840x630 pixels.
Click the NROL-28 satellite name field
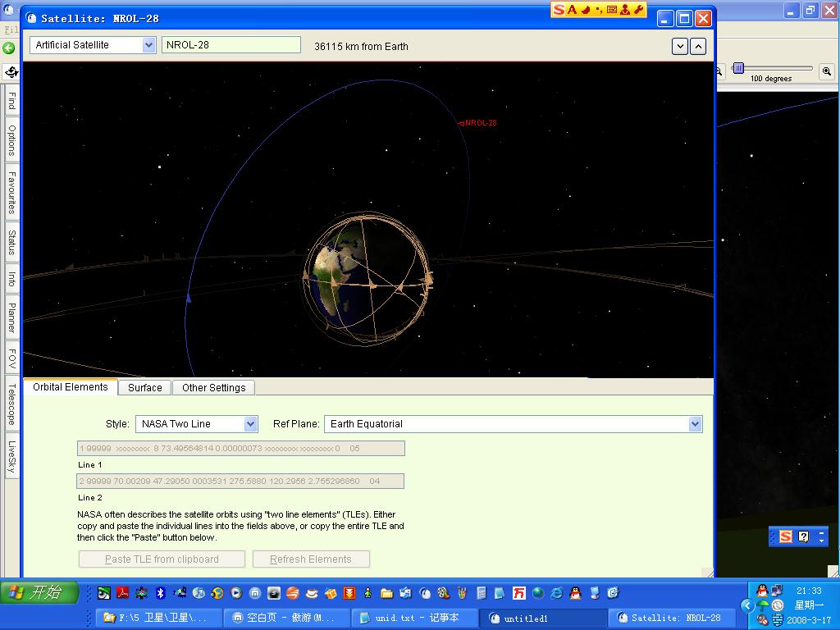click(231, 45)
